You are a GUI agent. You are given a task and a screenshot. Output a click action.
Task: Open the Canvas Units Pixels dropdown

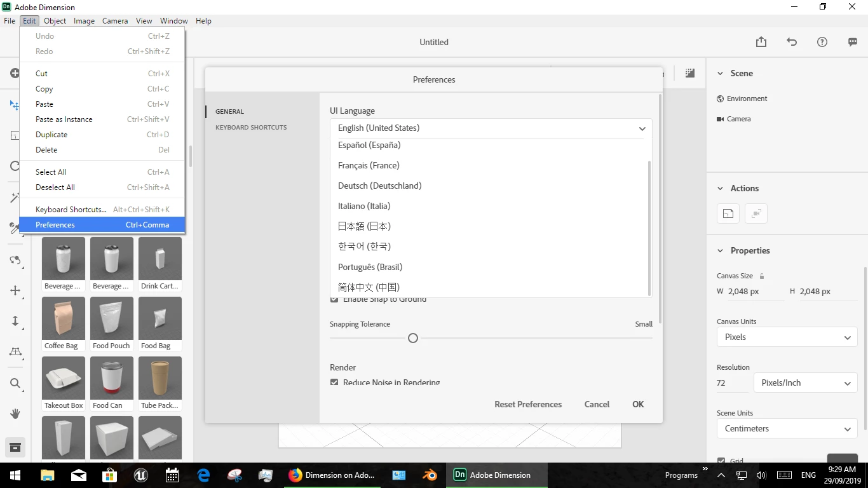pos(787,337)
